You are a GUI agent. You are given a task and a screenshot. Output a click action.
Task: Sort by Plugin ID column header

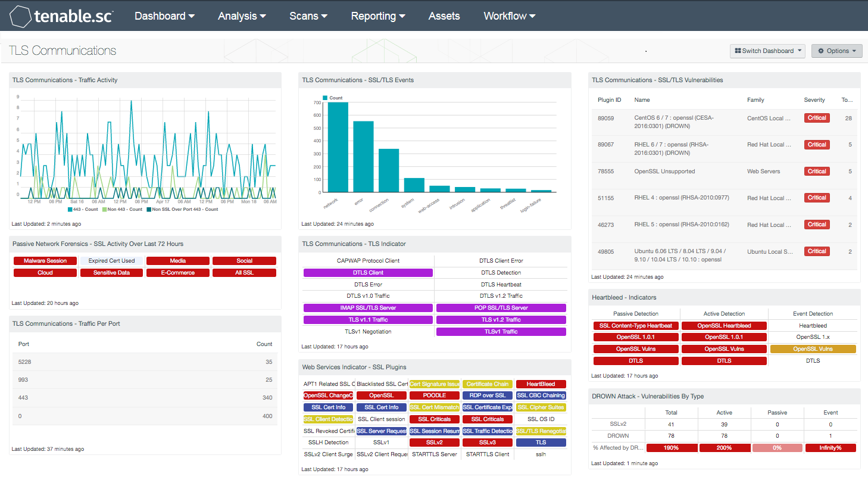click(609, 100)
